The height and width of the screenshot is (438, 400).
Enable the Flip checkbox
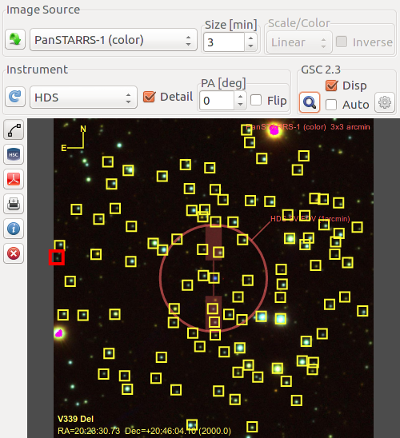[x=256, y=100]
